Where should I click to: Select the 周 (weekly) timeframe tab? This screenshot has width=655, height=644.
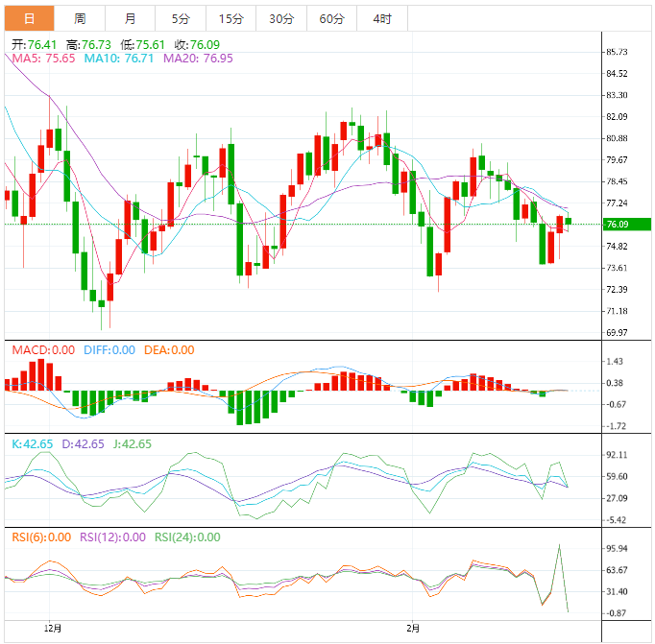[80, 18]
